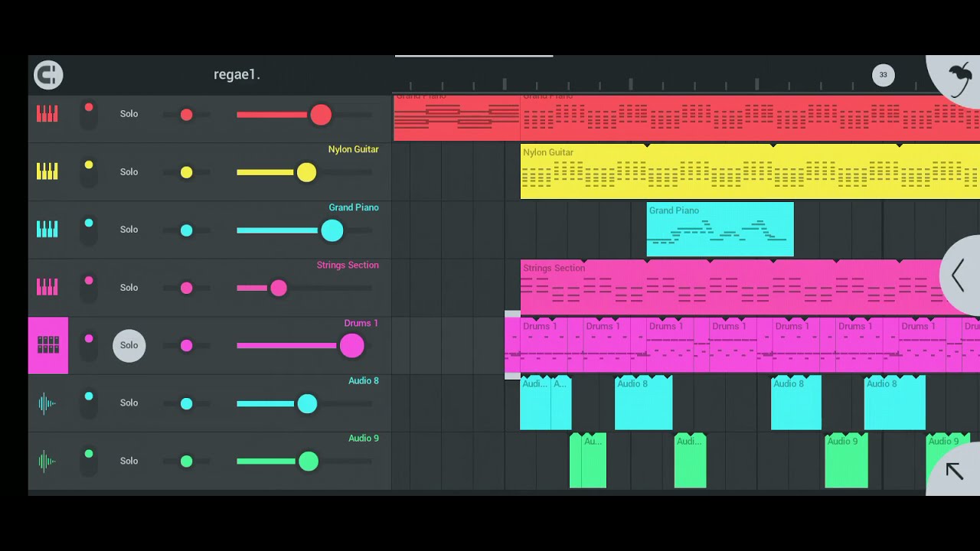Select the Drums 1 track name label

361,323
